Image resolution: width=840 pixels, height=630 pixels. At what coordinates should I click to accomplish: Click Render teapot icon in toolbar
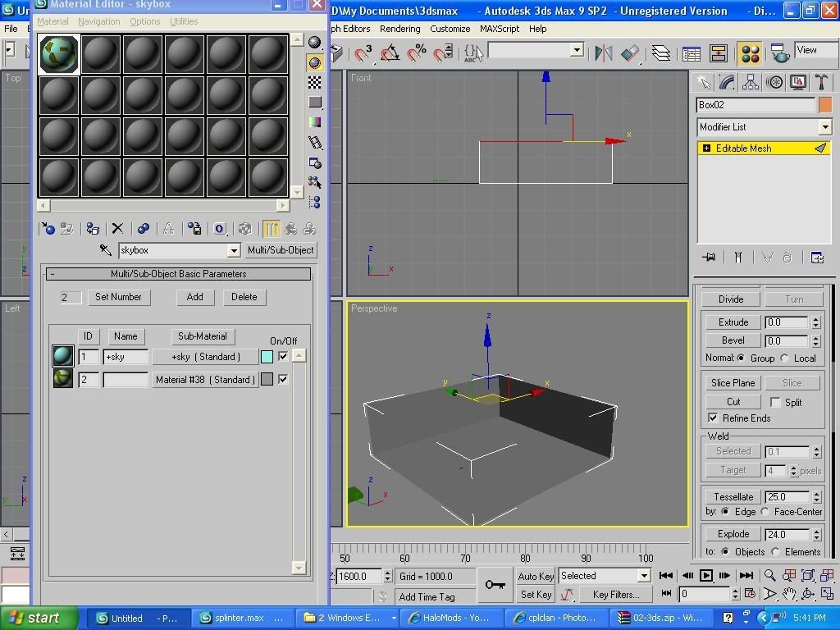coord(780,52)
